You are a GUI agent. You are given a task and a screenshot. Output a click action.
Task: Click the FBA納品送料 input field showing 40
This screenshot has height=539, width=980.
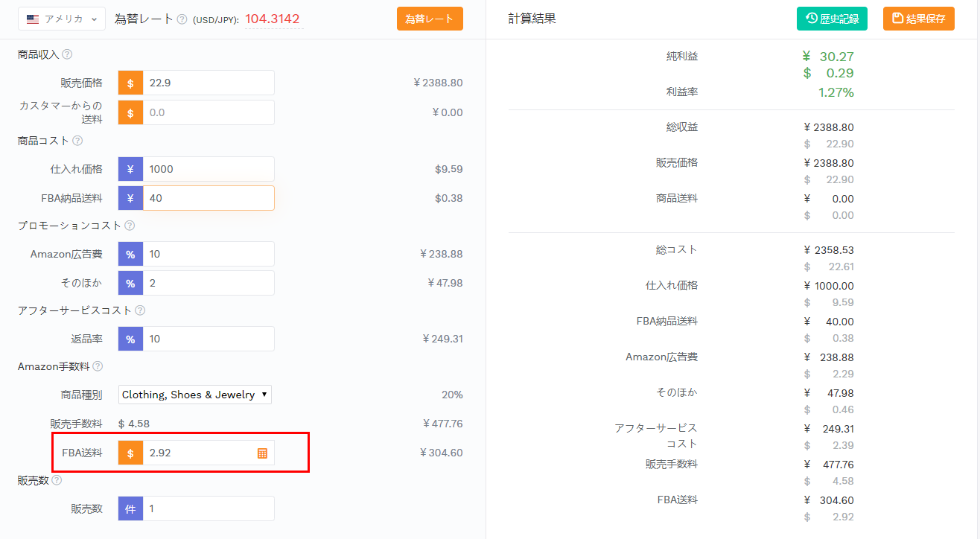[x=209, y=198]
